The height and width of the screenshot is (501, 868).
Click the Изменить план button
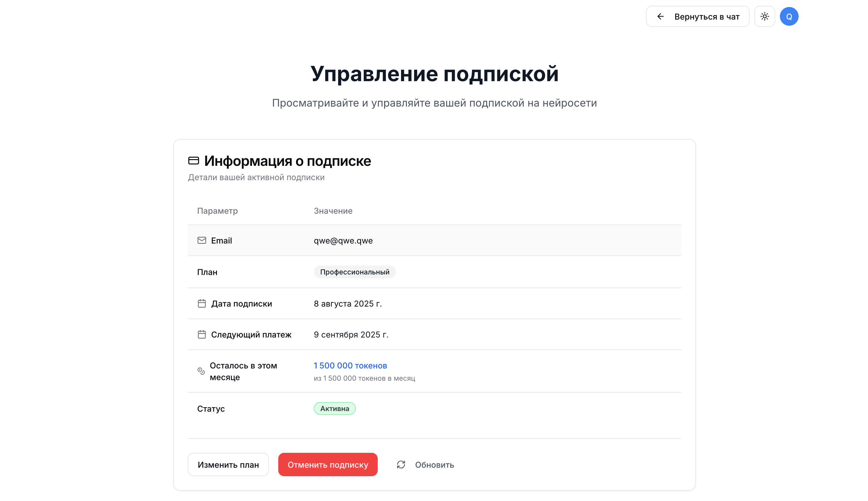(228, 464)
